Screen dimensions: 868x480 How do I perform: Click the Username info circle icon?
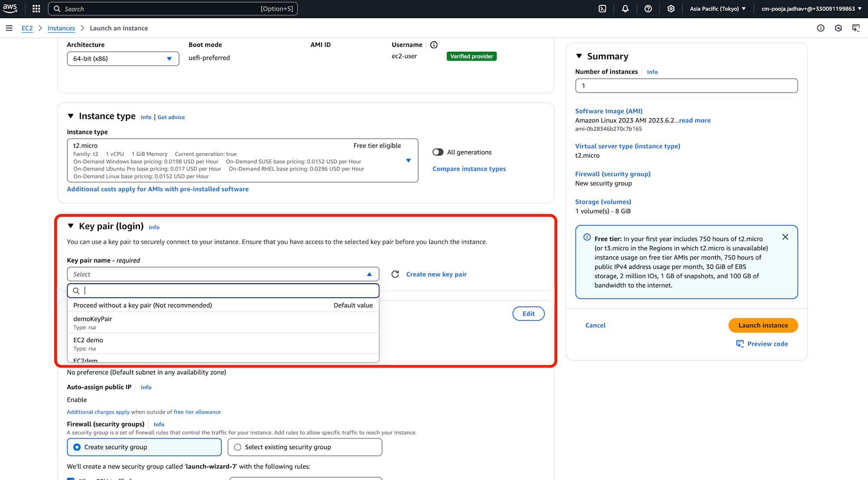point(434,45)
